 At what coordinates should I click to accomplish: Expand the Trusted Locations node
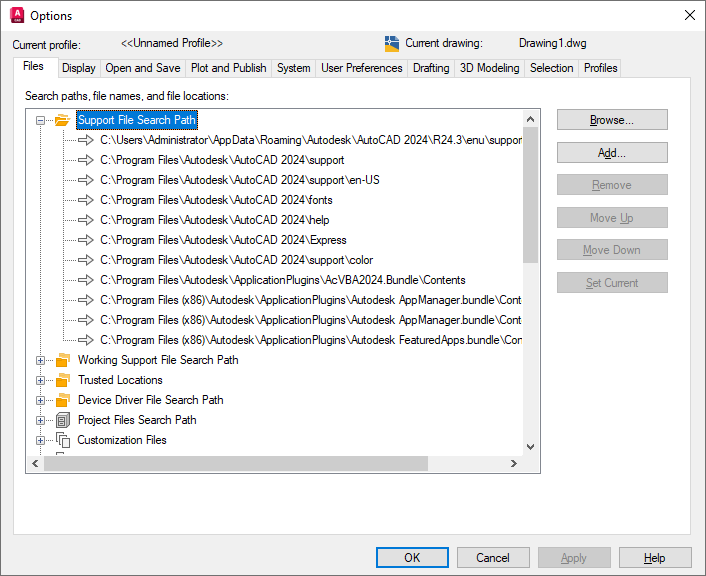pos(41,380)
